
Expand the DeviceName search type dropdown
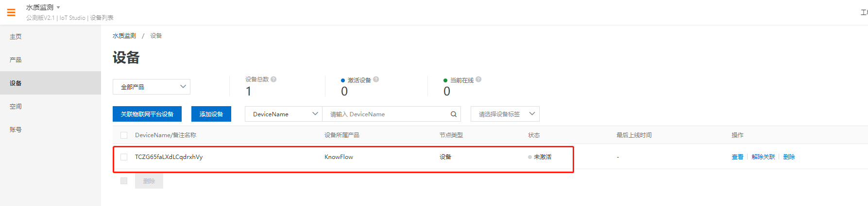tap(284, 114)
